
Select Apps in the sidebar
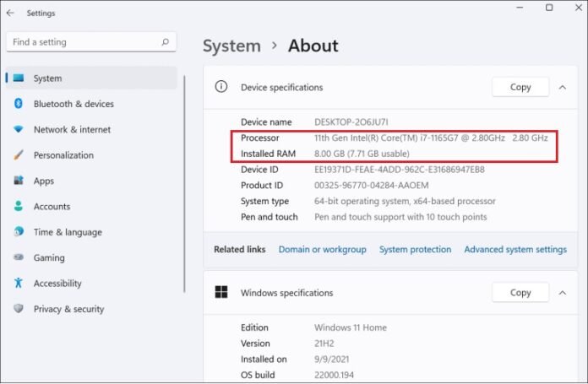(91, 181)
